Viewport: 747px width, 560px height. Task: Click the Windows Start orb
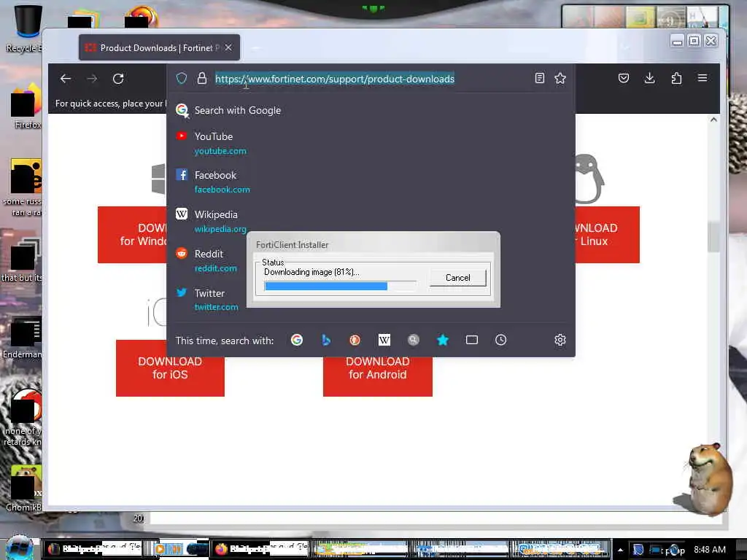19,548
